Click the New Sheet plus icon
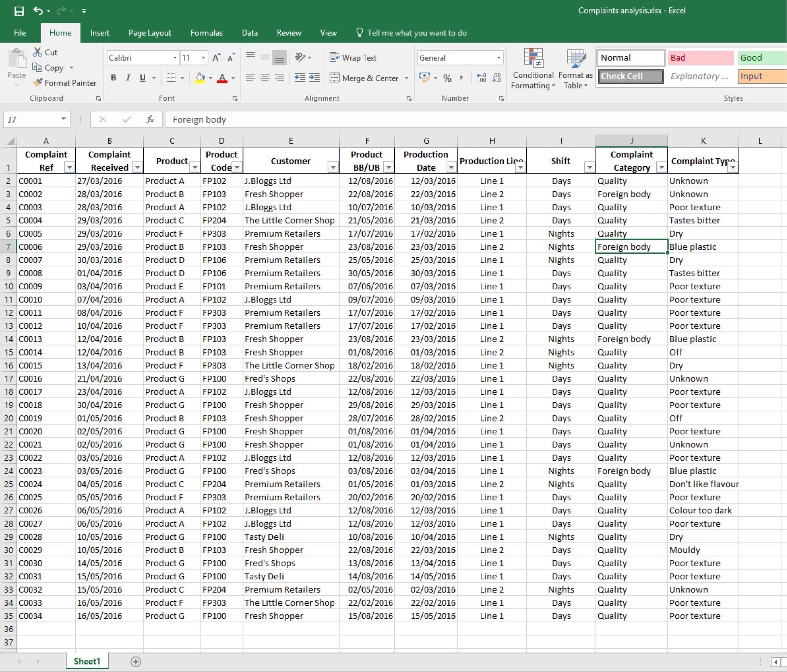Viewport: 787px width, 672px height. click(x=135, y=661)
